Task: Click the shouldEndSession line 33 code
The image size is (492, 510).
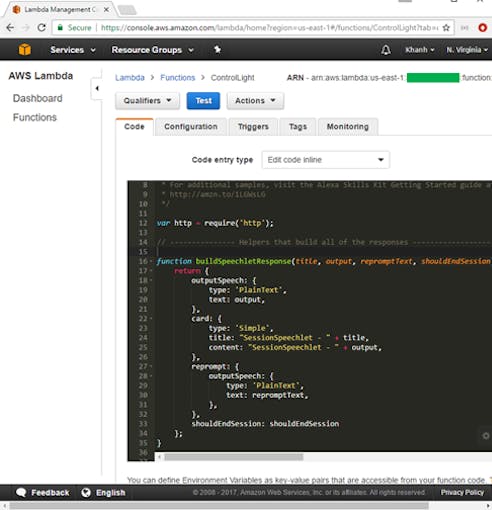Action: (265, 424)
